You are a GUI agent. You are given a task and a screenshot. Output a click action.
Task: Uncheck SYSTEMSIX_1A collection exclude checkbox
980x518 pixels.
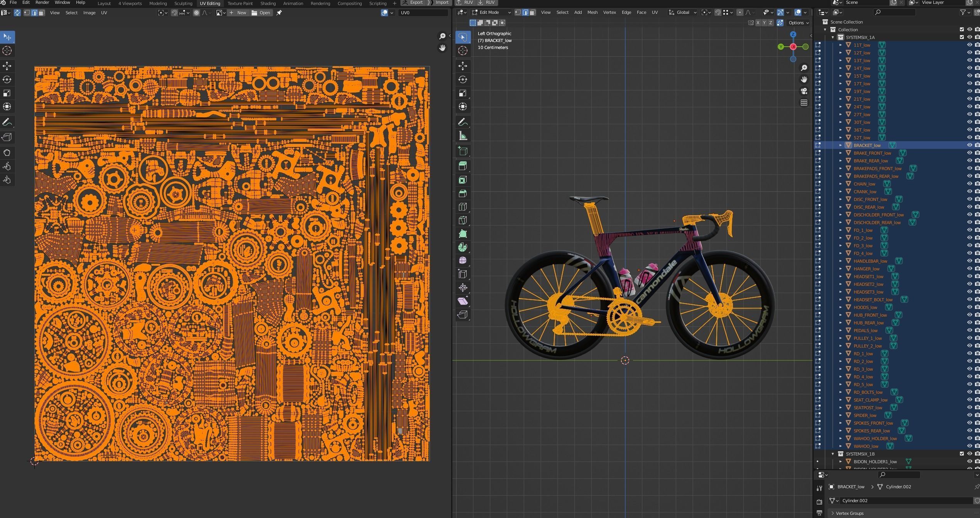tap(962, 37)
